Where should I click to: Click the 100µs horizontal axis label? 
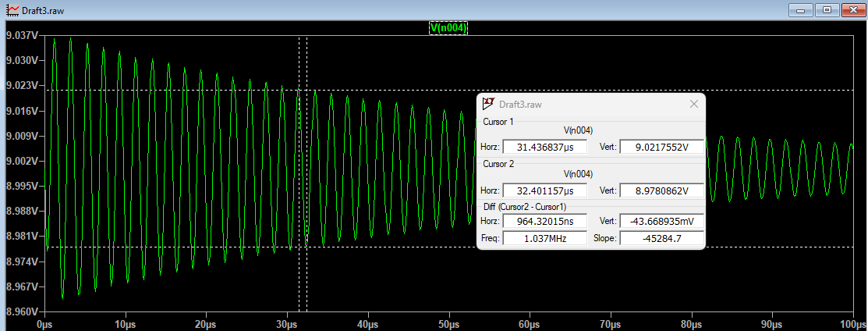(853, 323)
